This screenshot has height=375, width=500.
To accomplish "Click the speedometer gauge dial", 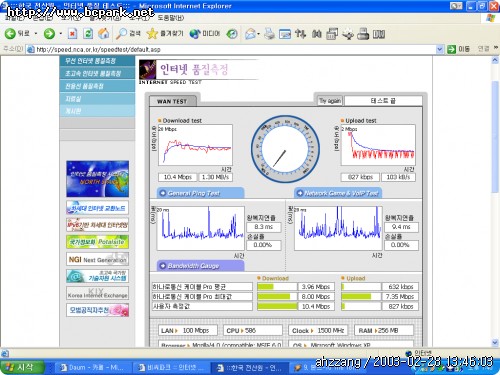I will [x=285, y=149].
